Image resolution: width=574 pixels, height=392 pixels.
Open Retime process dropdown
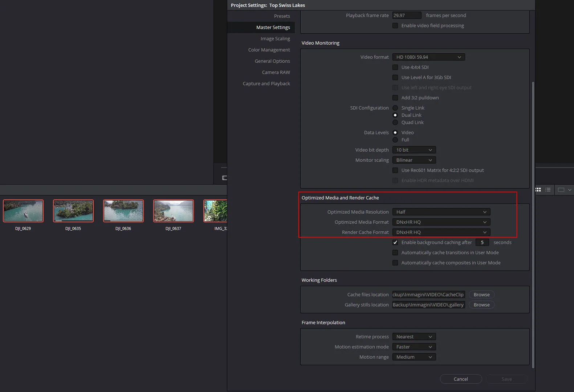[414, 337]
